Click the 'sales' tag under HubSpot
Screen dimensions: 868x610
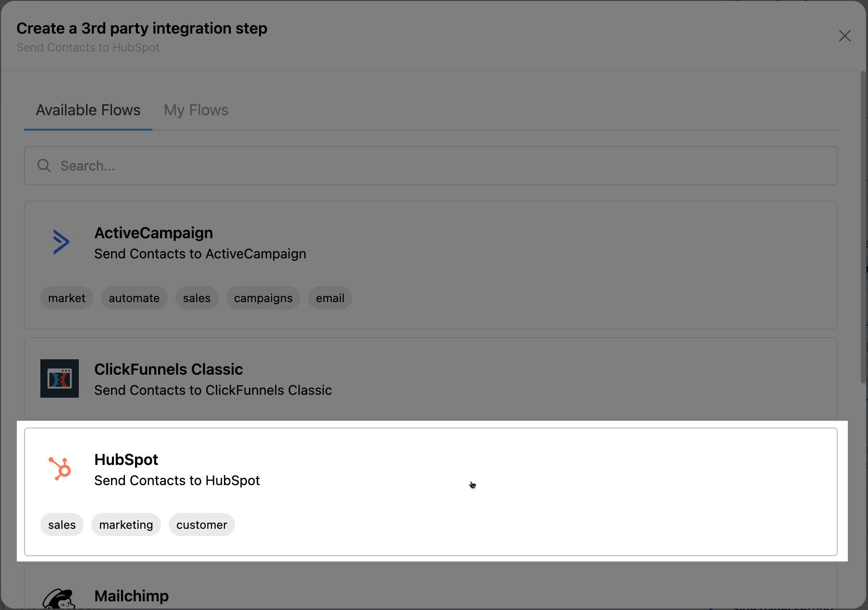pyautogui.click(x=62, y=525)
